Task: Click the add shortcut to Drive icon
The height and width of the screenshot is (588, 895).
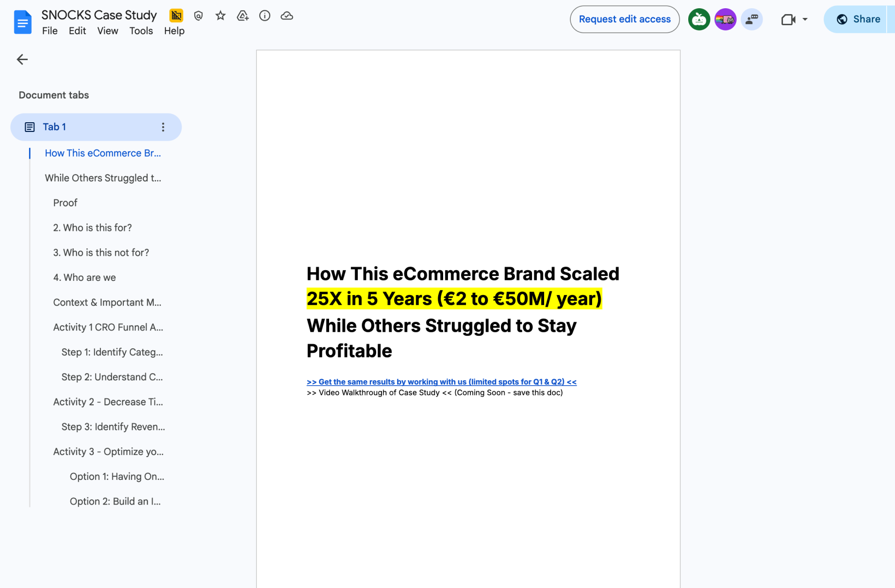Action: click(242, 16)
